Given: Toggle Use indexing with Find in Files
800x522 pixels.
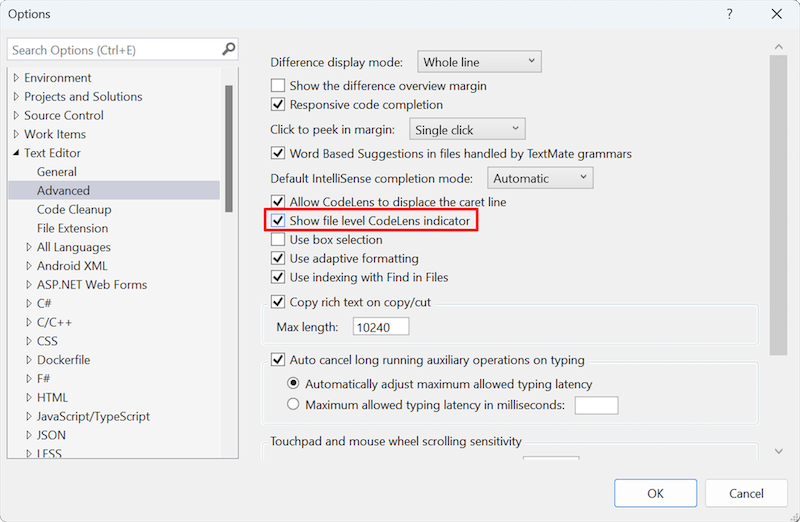Looking at the screenshot, I should (x=278, y=277).
